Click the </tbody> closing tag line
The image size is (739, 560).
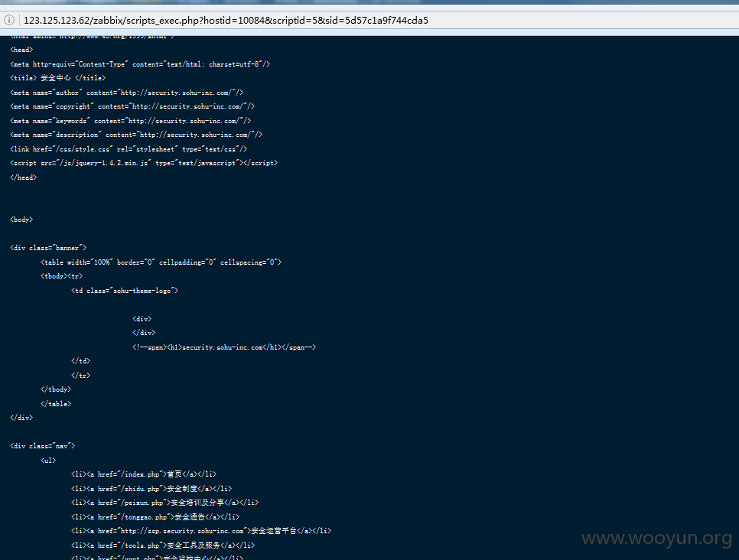click(56, 389)
